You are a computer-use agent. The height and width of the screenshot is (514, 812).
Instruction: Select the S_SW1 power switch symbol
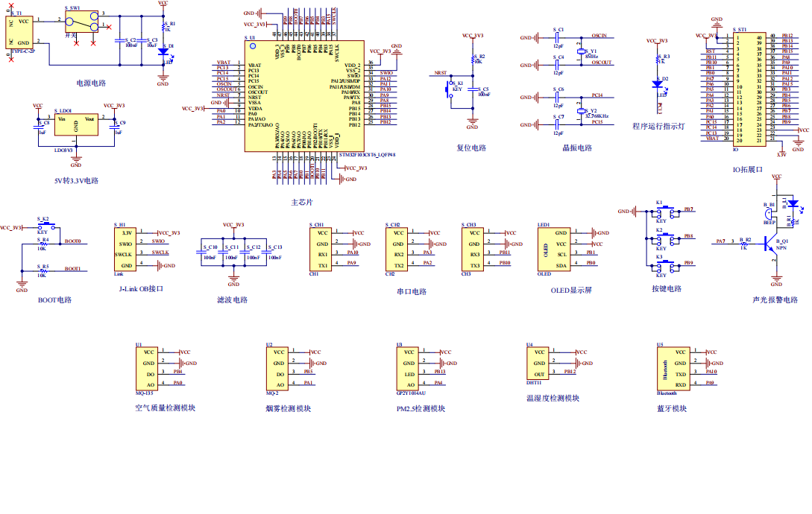tap(81, 22)
